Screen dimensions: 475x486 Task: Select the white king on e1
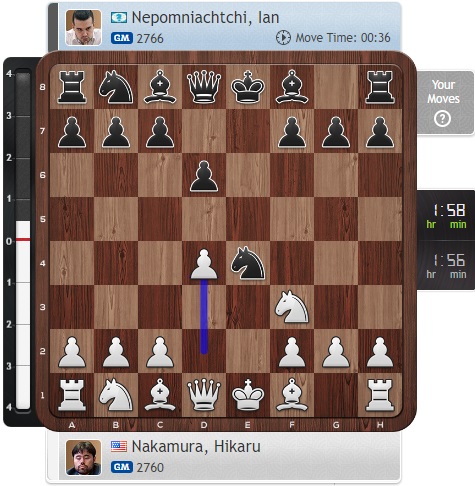pos(248,394)
